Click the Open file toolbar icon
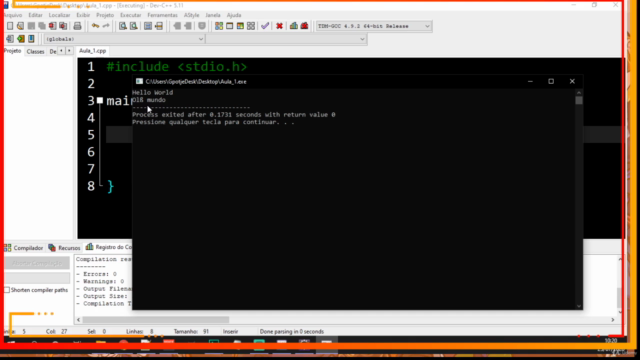The width and height of the screenshot is (640, 360). [x=20, y=26]
